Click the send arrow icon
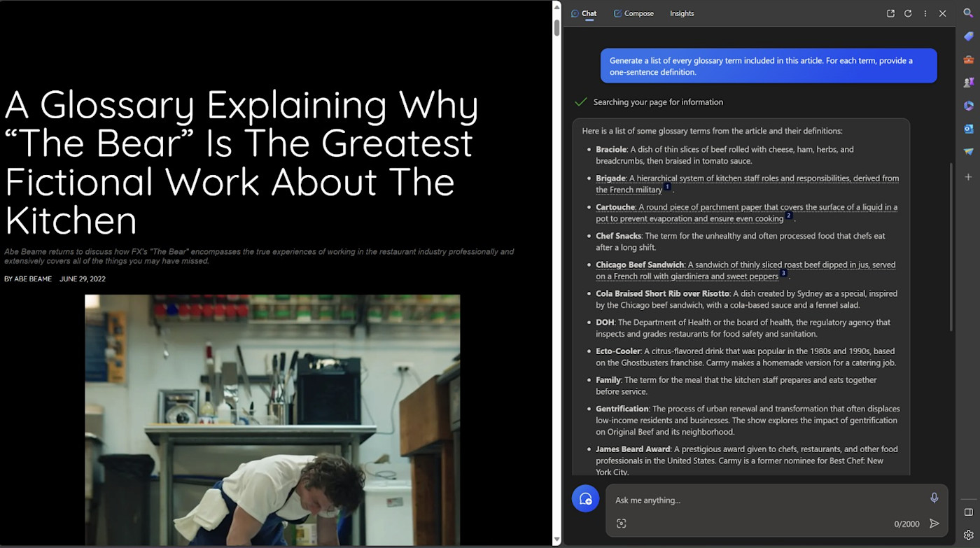The width and height of the screenshot is (980, 548). point(934,524)
